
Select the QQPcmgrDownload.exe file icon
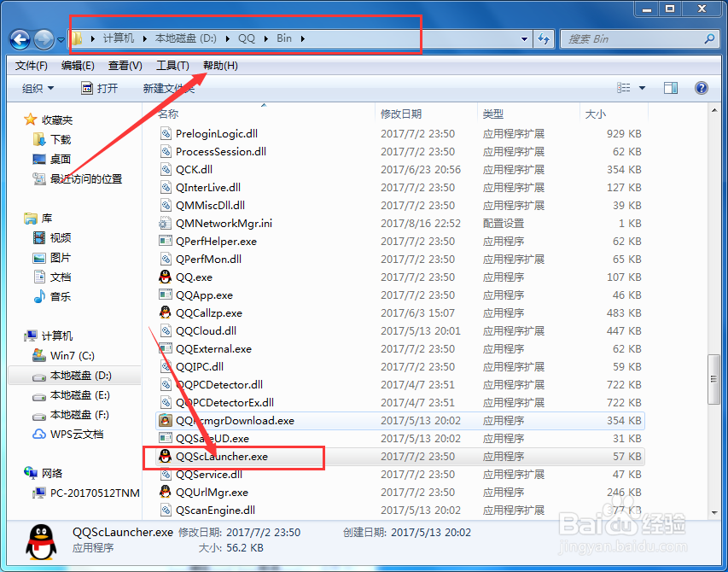coord(165,421)
